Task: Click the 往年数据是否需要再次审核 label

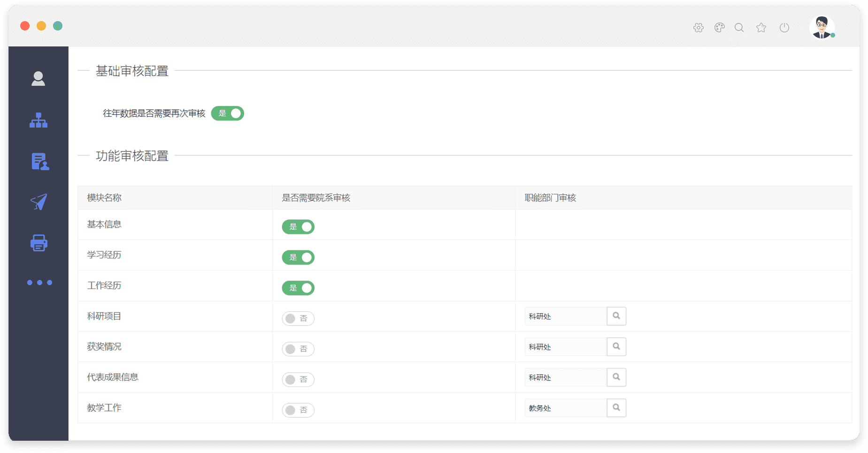Action: coord(154,113)
